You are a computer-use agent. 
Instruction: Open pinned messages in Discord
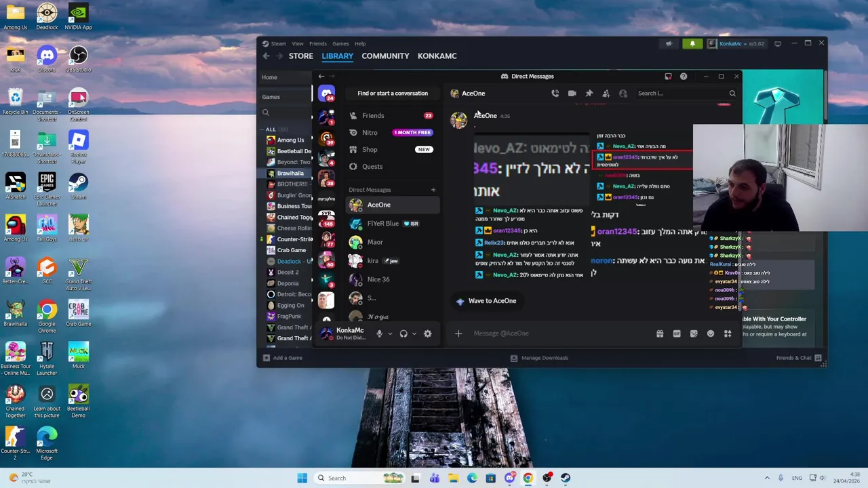pyautogui.click(x=589, y=94)
